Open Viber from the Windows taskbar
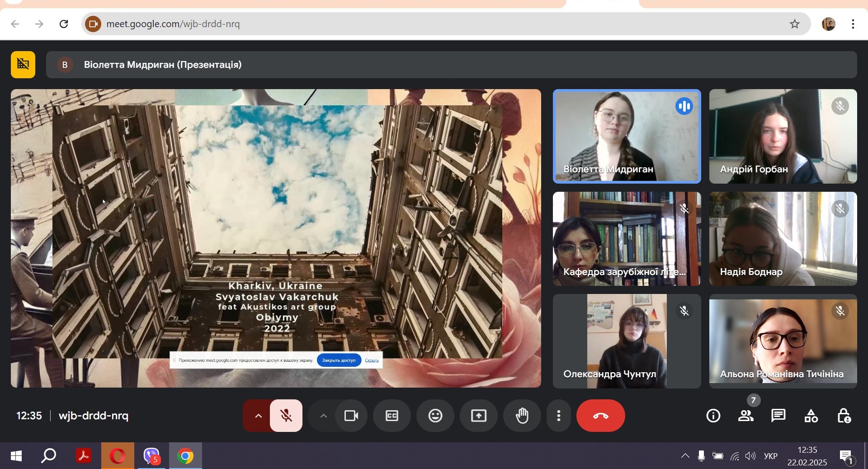868x469 pixels. click(x=151, y=455)
